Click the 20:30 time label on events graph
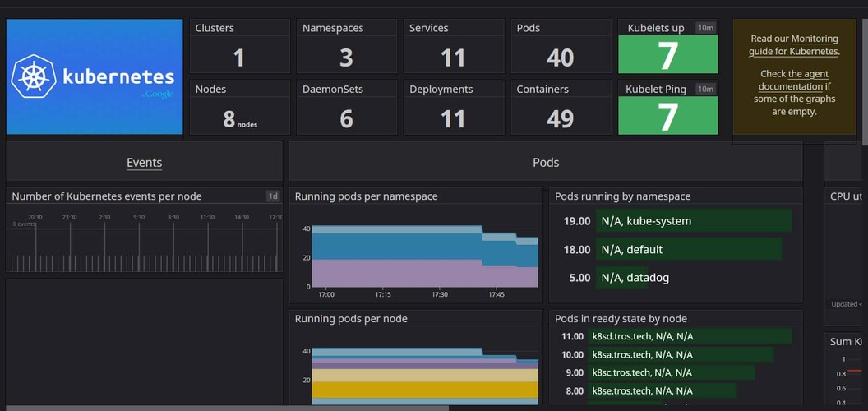This screenshot has width=868, height=411. pyautogui.click(x=35, y=217)
